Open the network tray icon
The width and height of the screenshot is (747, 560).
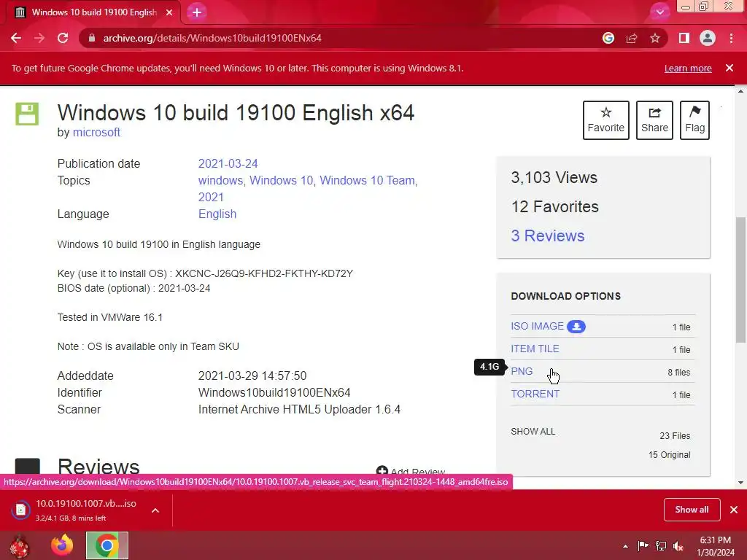[661, 546]
